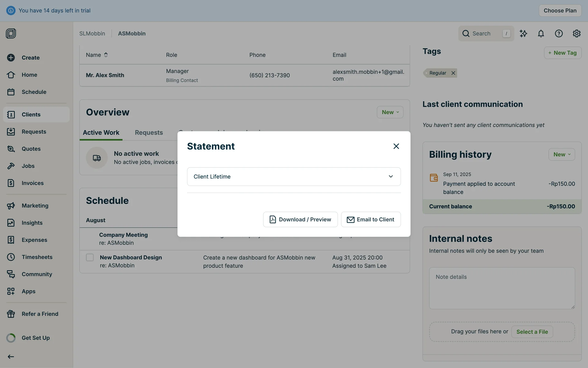
Task: Select the Active Work tab
Action: pyautogui.click(x=101, y=132)
